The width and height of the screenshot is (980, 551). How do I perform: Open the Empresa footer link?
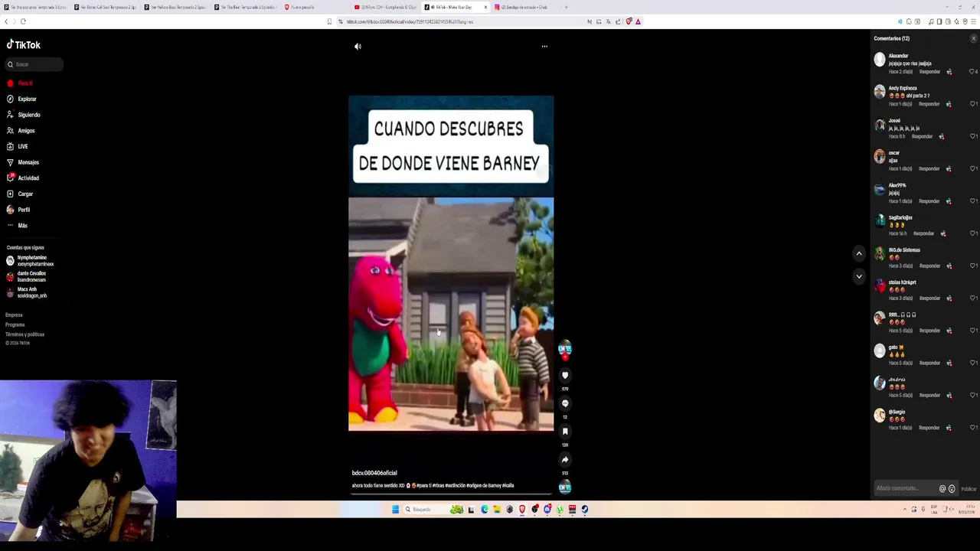coord(14,315)
